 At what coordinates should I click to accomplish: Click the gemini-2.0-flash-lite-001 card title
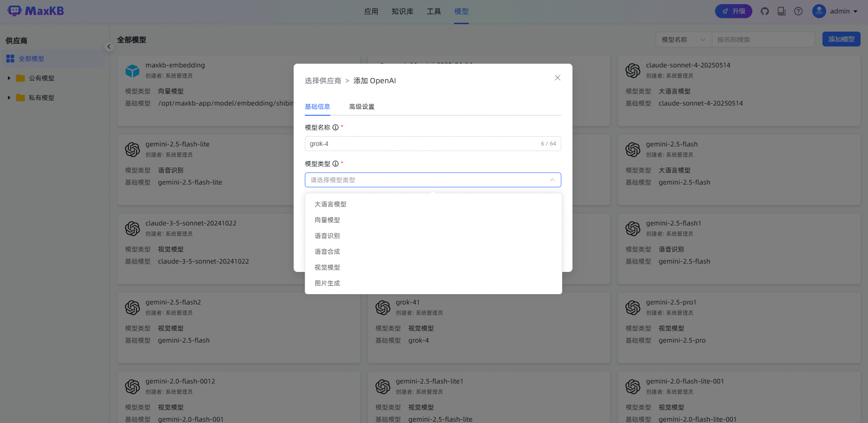pos(685,381)
